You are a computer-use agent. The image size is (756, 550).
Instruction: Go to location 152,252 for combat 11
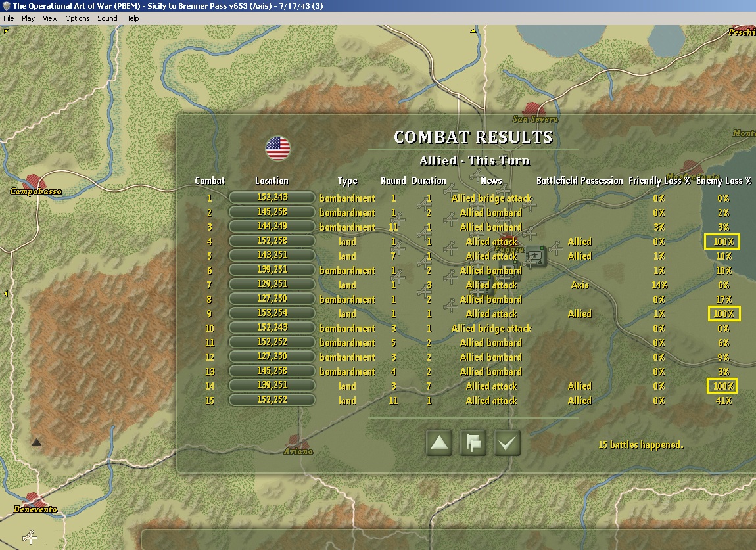[272, 342]
